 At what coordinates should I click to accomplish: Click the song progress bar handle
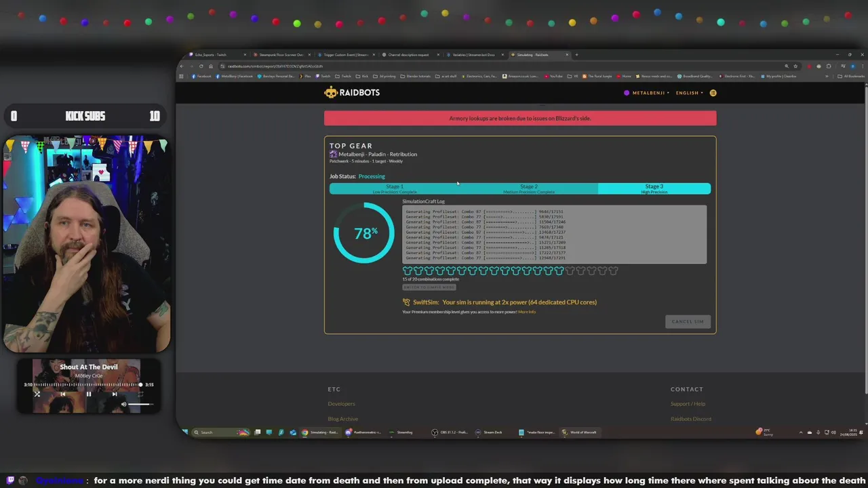pos(140,384)
